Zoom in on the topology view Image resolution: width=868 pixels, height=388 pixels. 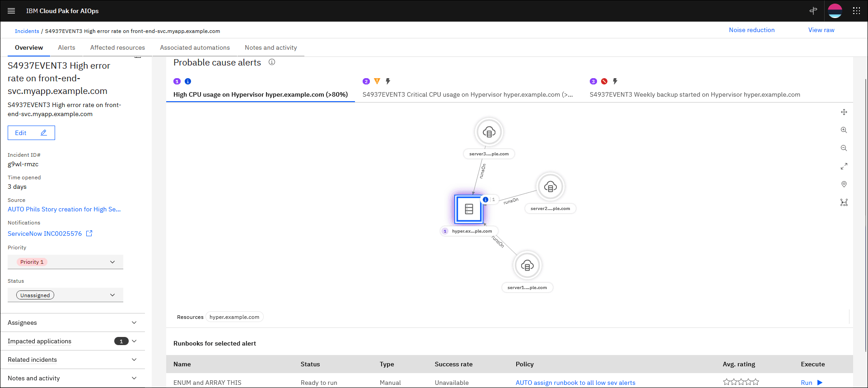(x=844, y=130)
